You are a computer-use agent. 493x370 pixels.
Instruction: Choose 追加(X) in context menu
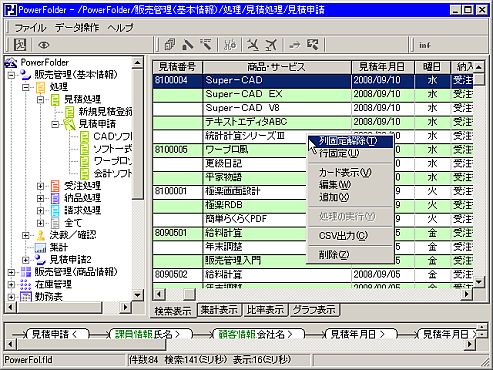coord(349,197)
